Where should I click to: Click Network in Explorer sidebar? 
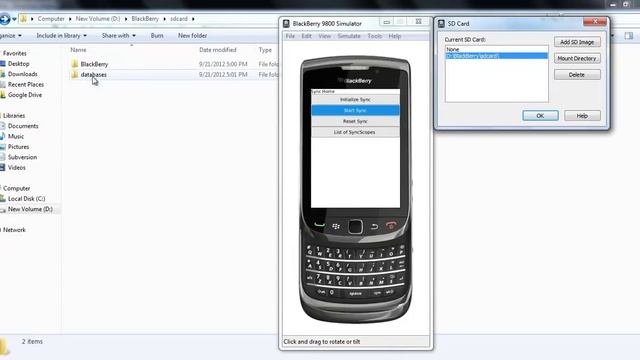(14, 230)
